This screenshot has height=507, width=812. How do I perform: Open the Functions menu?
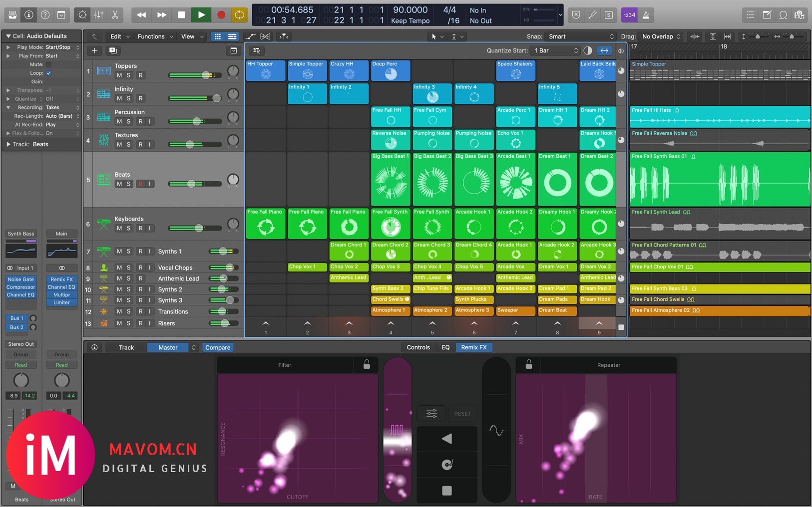[155, 36]
